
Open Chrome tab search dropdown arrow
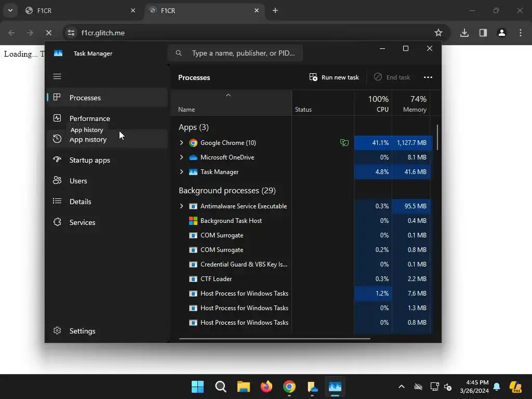tap(10, 10)
